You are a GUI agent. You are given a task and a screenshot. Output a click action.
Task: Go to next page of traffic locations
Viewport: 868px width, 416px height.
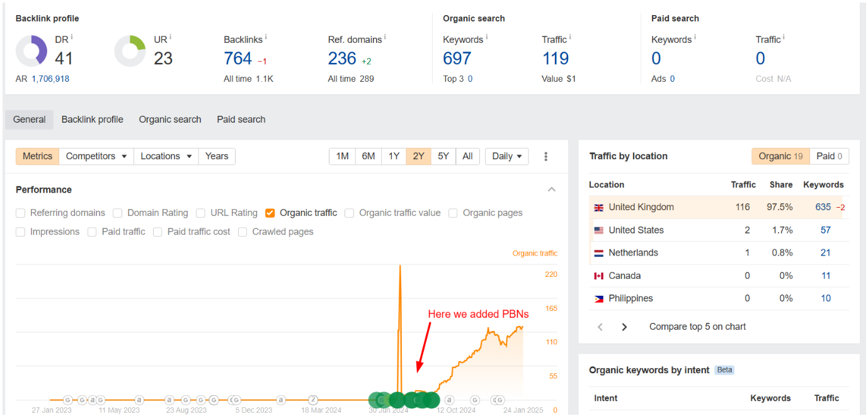[624, 327]
